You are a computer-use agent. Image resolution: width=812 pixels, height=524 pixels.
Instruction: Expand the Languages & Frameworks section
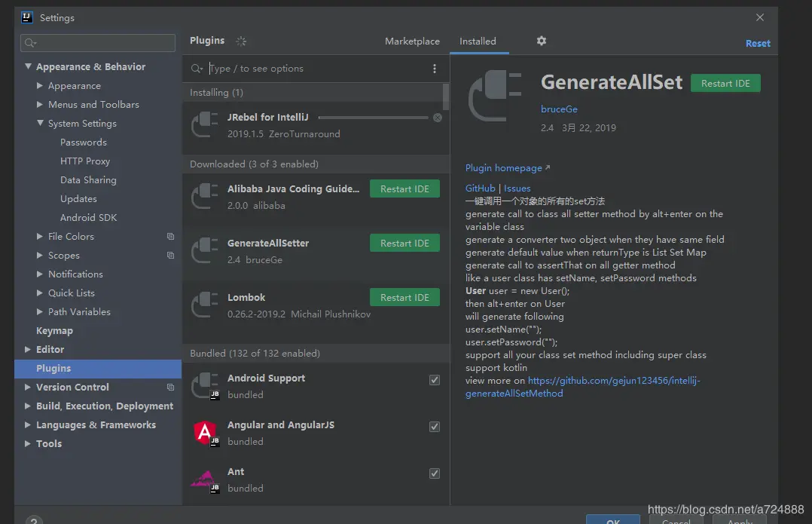[28, 425]
